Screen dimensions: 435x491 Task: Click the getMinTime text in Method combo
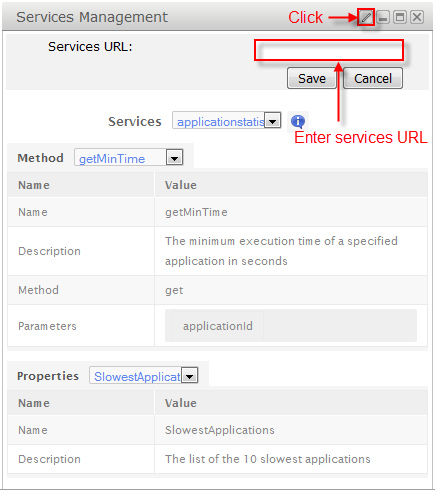point(112,159)
